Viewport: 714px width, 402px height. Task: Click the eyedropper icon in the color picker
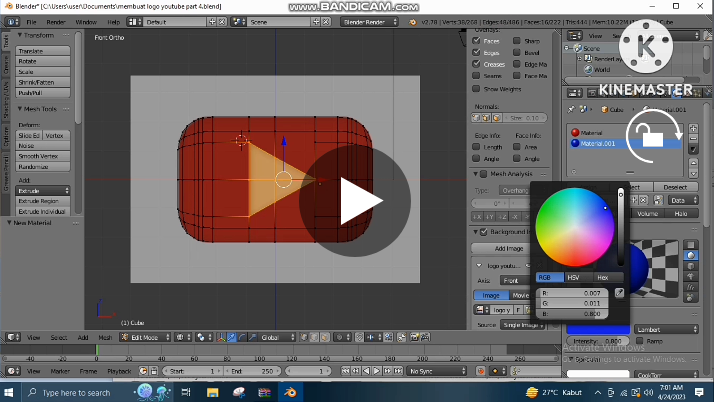619,293
